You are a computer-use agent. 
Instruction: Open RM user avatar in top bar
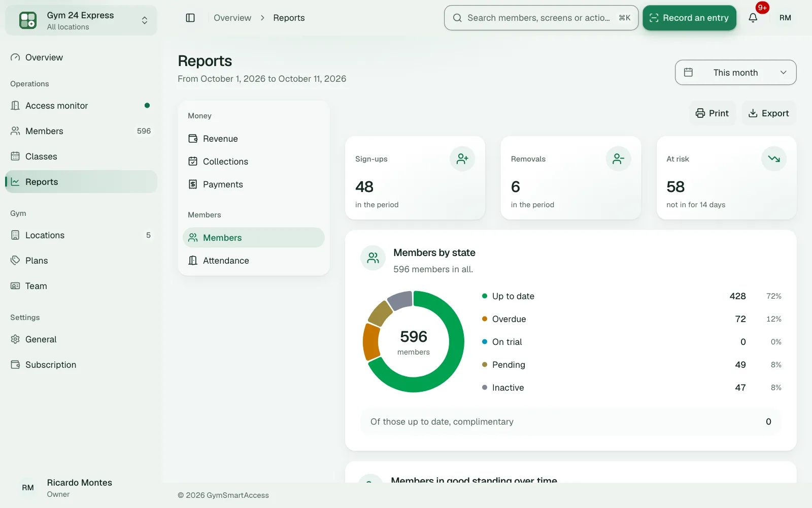click(x=785, y=18)
